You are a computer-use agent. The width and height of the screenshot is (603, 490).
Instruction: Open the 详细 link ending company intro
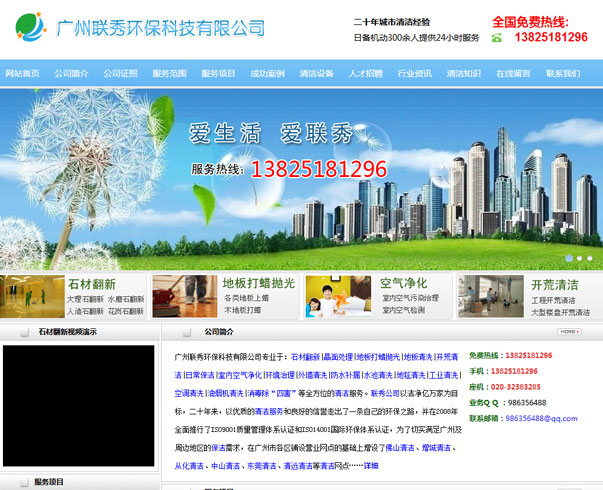point(371,466)
